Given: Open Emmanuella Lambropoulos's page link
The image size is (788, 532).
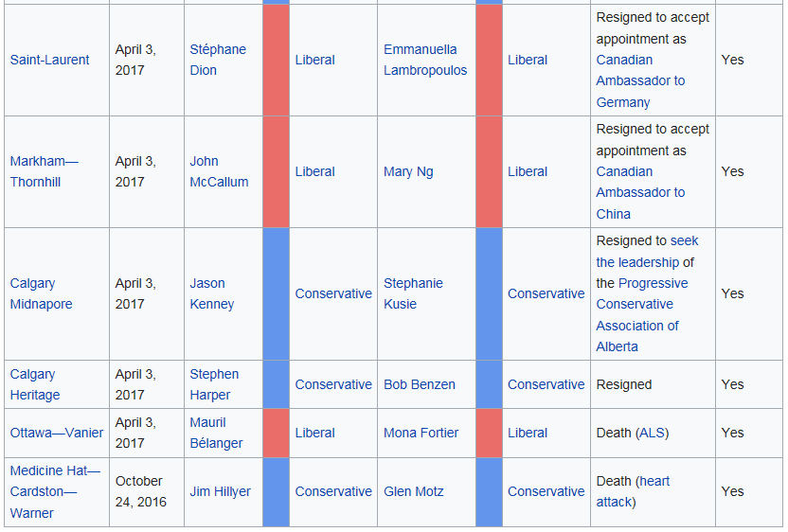Looking at the screenshot, I should [424, 60].
